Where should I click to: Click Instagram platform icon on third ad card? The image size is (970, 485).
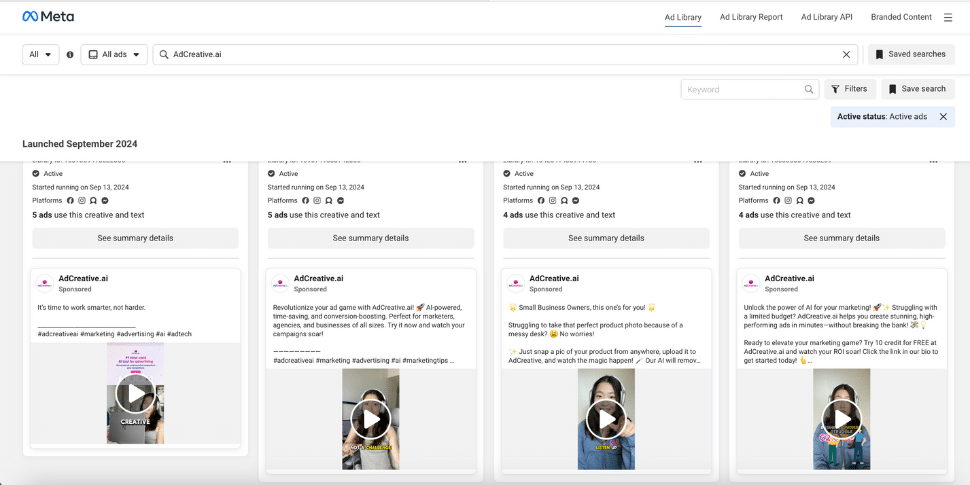click(x=552, y=200)
